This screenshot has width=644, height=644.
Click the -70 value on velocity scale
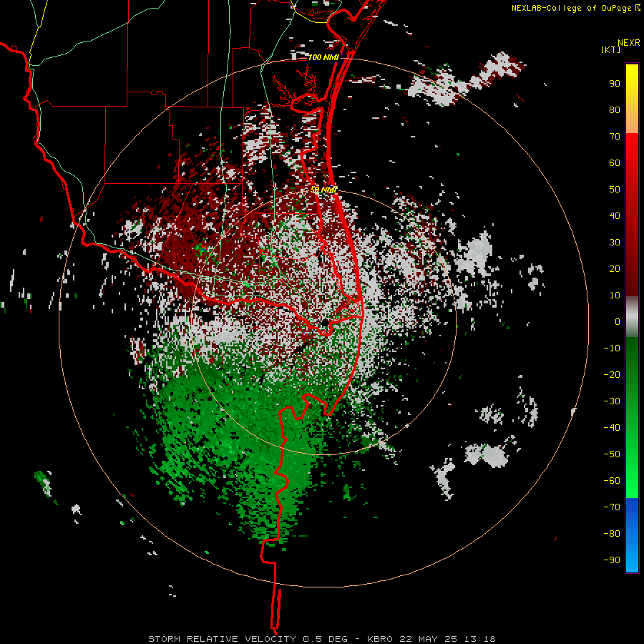click(x=612, y=507)
